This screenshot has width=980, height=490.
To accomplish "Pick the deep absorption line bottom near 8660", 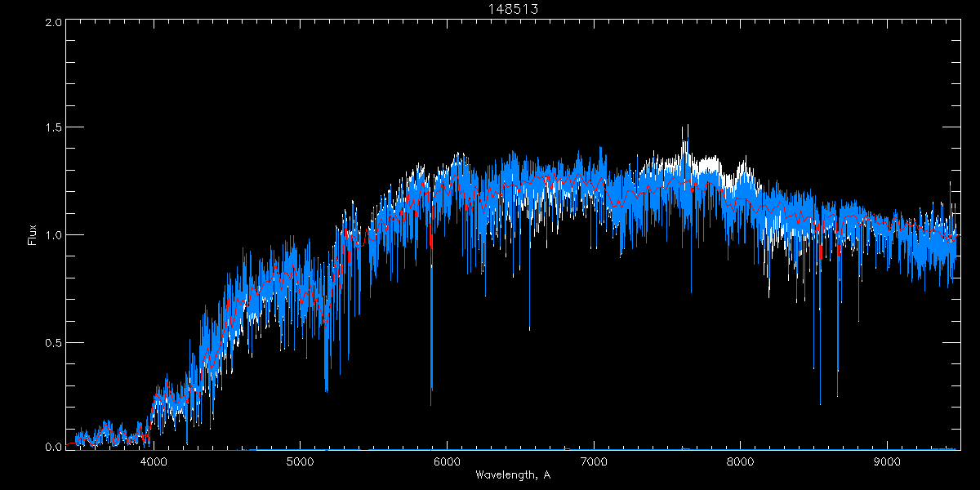I will pyautogui.click(x=838, y=395).
